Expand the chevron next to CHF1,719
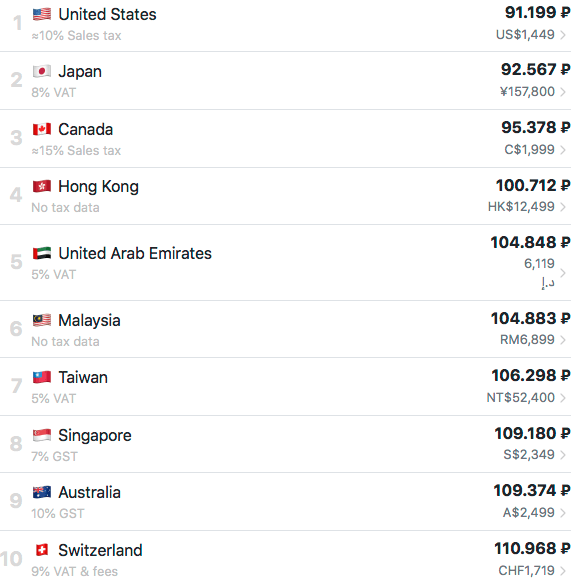Viewport: 579px width, 586px height. tap(563, 571)
